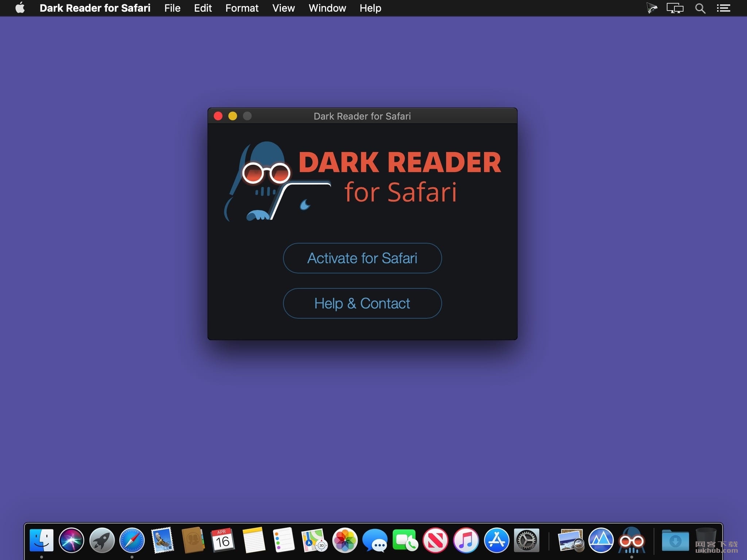Minimize the Dark Reader window with yellow button

233,116
